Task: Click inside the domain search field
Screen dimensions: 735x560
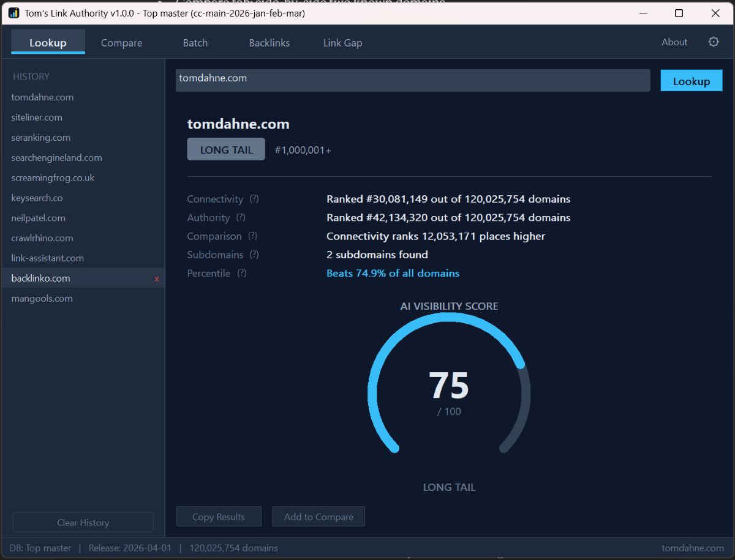Action: click(x=412, y=80)
